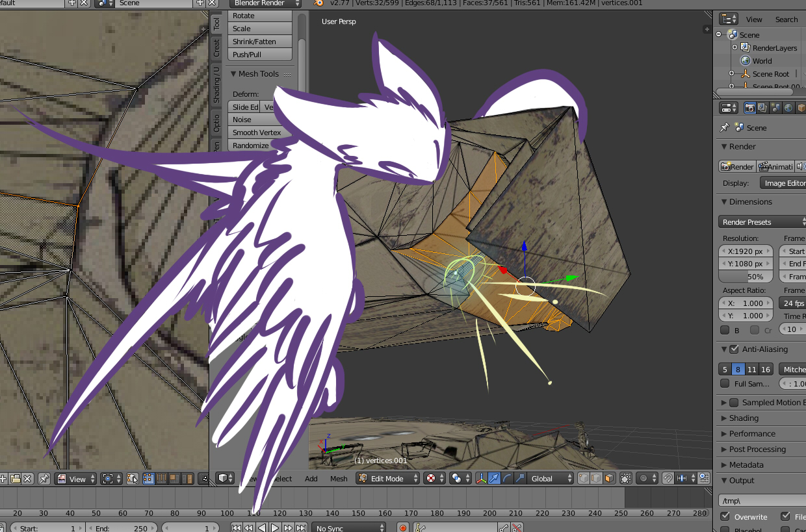Viewport: 806px width, 532px height.
Task: Insert keyframe with key icon
Action: point(504,528)
